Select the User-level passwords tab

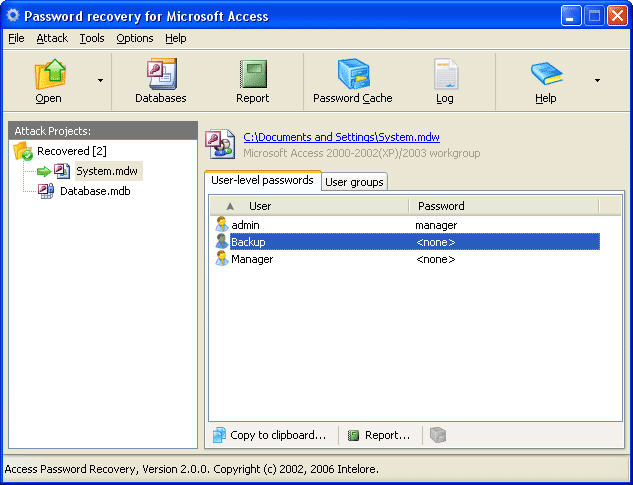262,180
